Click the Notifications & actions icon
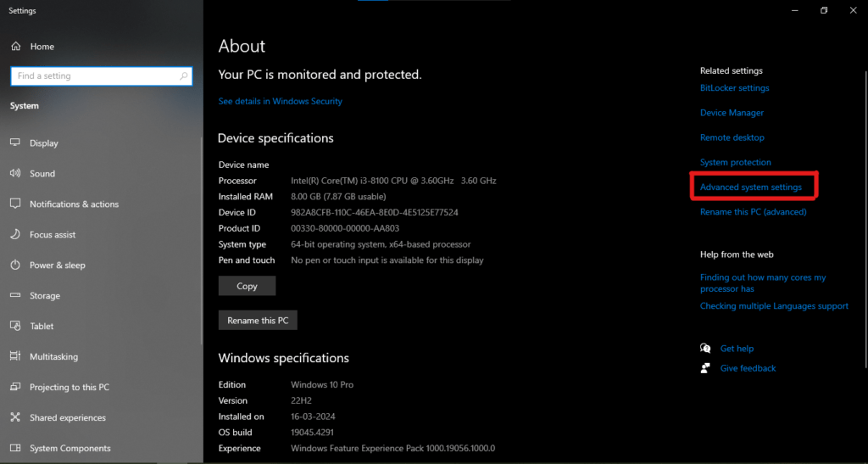Viewport: 868px width, 464px height. [x=15, y=204]
